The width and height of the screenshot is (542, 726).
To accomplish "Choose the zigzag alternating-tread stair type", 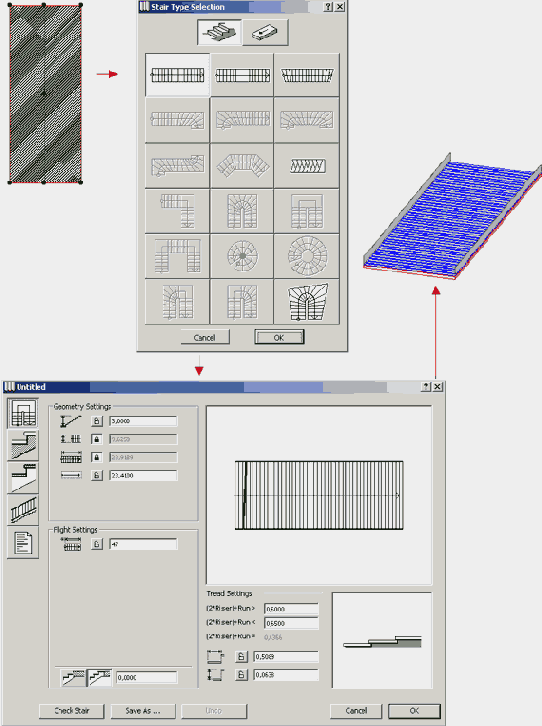I will [307, 165].
